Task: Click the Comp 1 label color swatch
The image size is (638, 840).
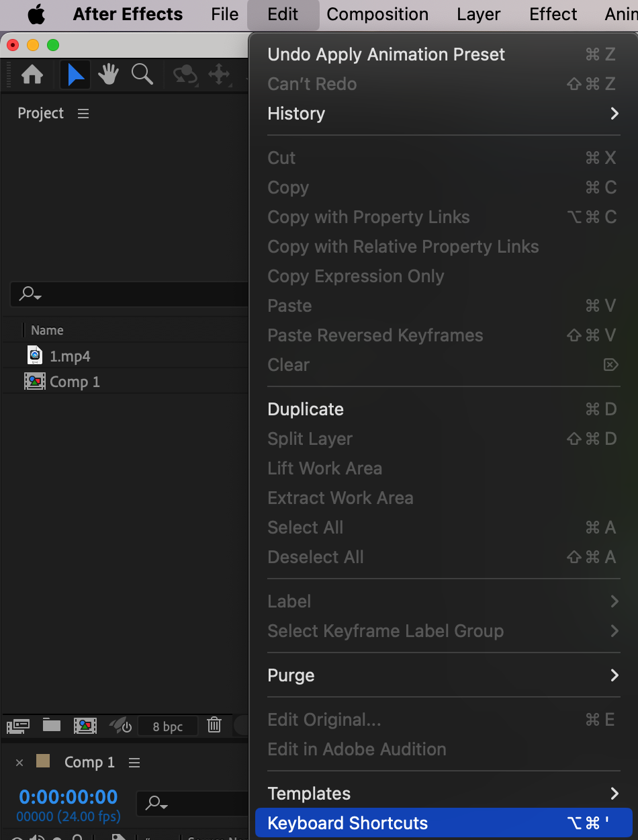Action: (43, 761)
